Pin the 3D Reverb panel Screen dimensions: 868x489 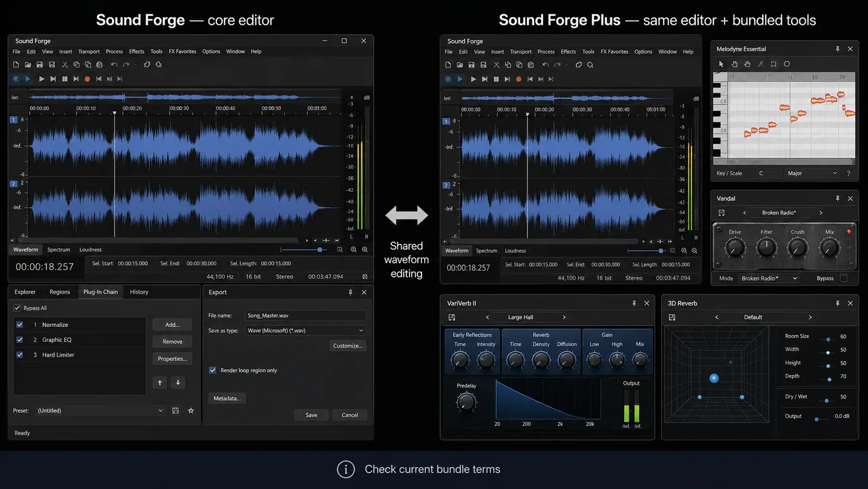pyautogui.click(x=837, y=303)
